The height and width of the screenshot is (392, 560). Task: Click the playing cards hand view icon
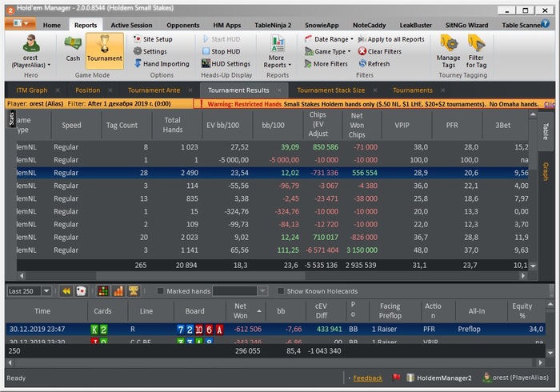point(81,291)
